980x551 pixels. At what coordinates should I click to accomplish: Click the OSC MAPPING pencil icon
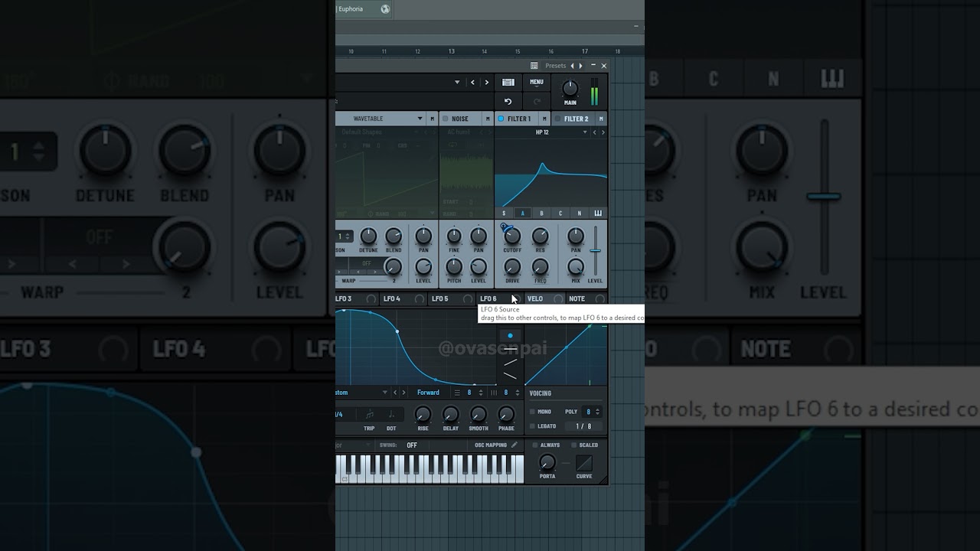[x=514, y=445]
